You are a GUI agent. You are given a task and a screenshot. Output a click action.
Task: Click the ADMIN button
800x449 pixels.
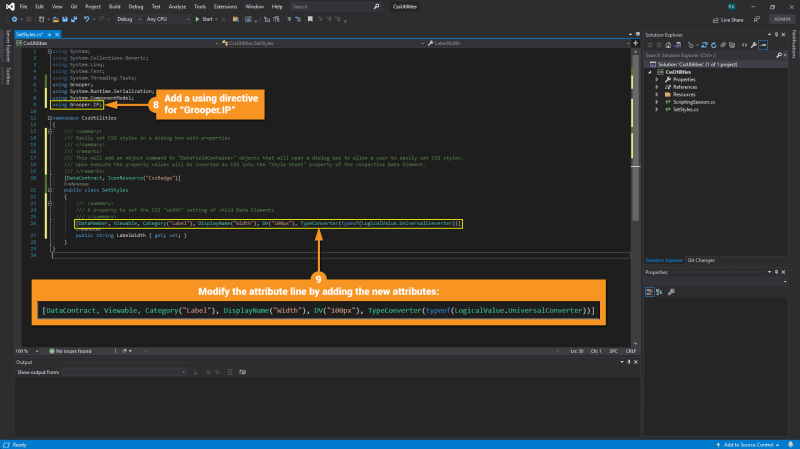(781, 19)
